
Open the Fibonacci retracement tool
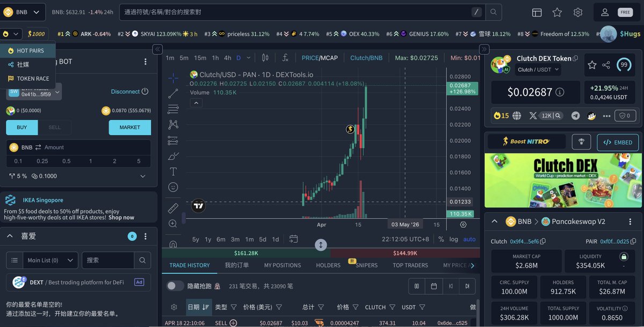[x=173, y=109]
